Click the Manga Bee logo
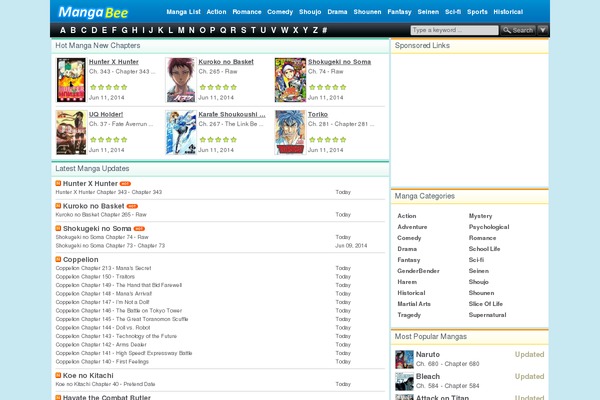Viewport: 600px width, 400px height. tap(93, 12)
